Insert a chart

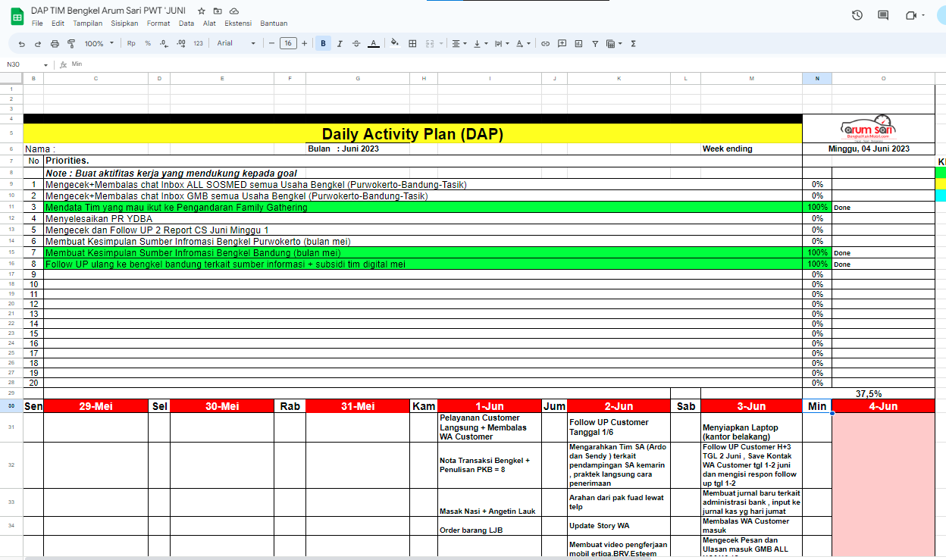click(578, 44)
